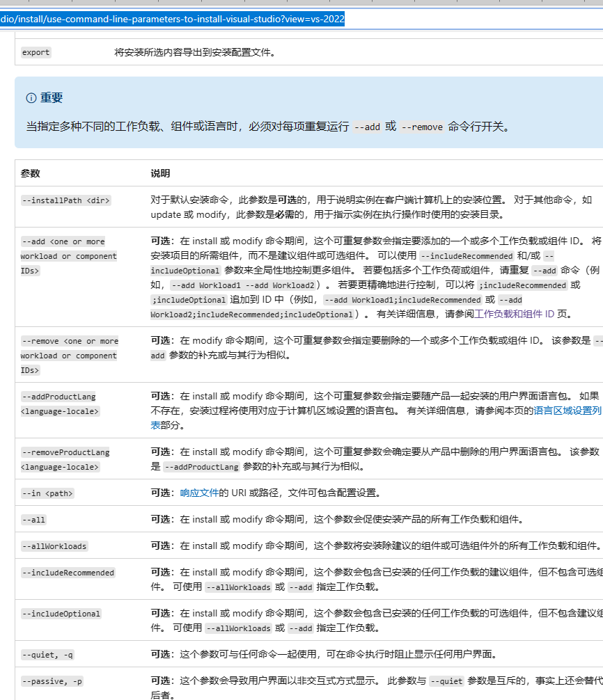This screenshot has height=700, width=603.
Task: Click the info icon beside 重要
Action: (31, 98)
